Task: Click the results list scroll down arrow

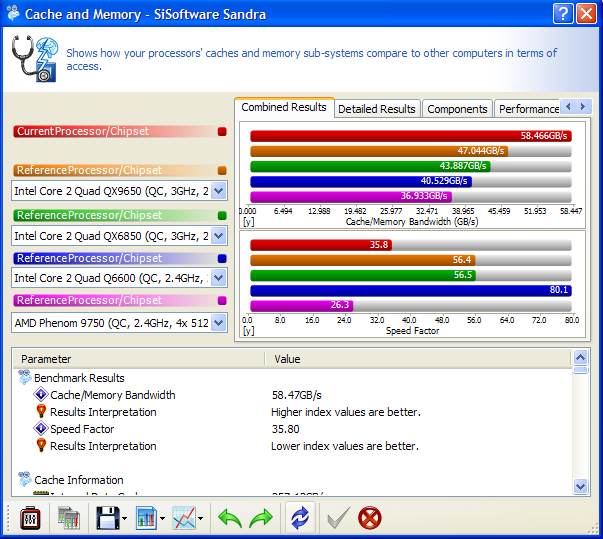Action: (x=580, y=486)
